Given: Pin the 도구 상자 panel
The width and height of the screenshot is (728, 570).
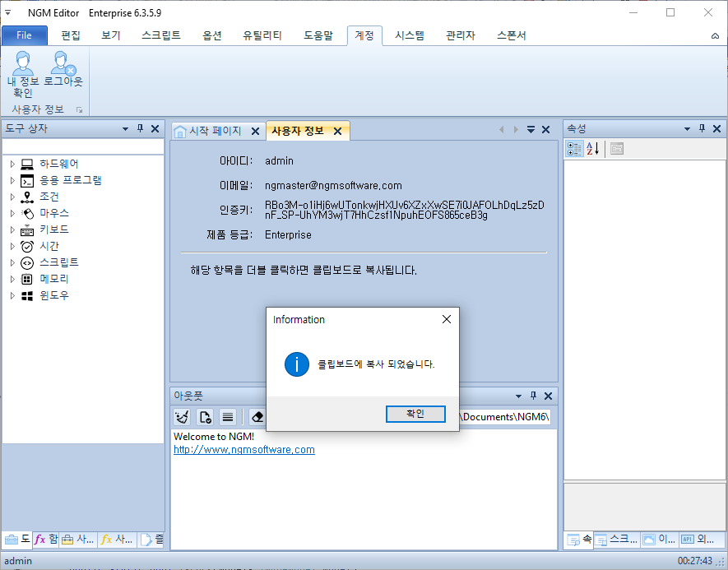Looking at the screenshot, I should pyautogui.click(x=140, y=128).
